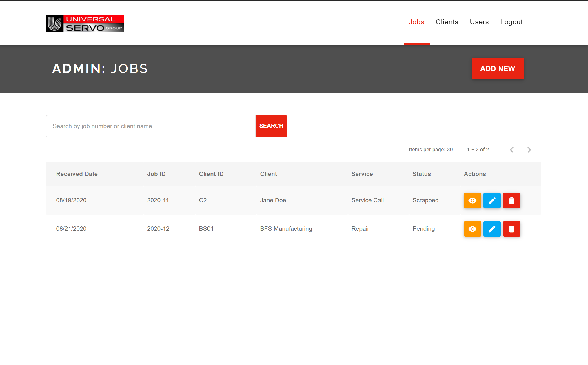Viewport: 588px width, 365px height.
Task: Open the Users section
Action: click(479, 22)
